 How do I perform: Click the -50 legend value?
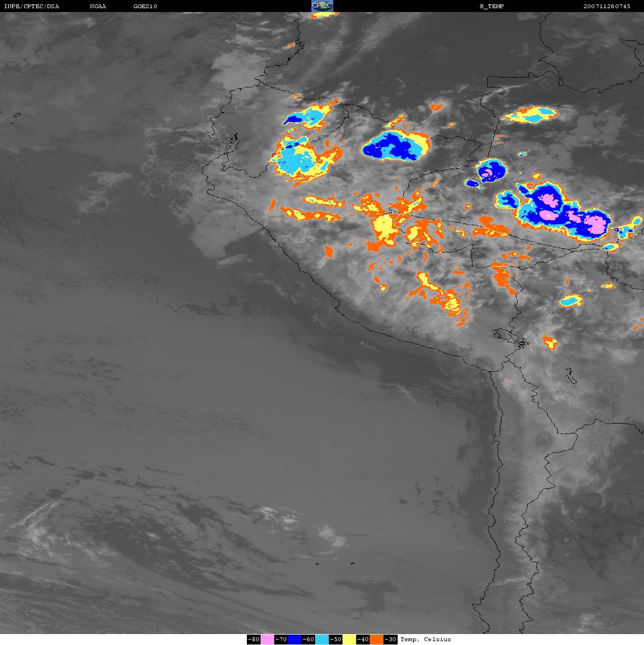point(336,639)
